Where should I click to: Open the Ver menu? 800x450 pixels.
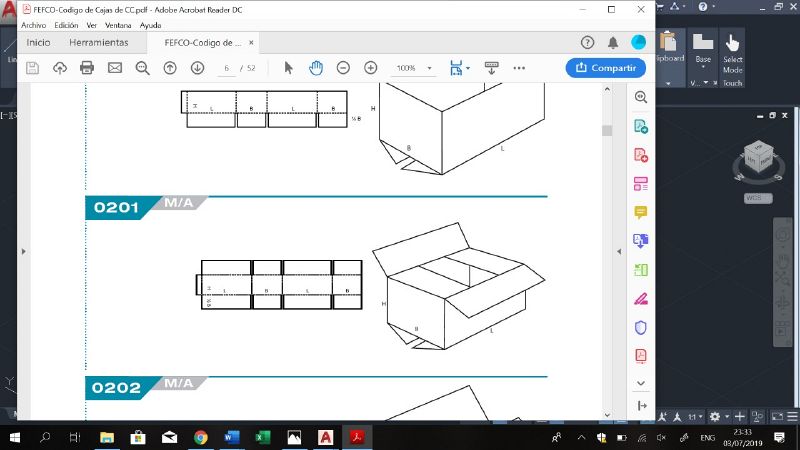tap(91, 25)
